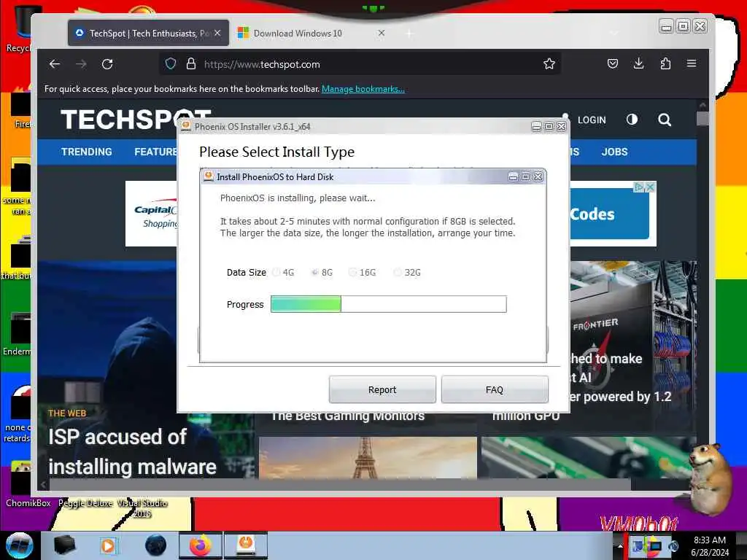Select the 16G data size option

tap(363, 273)
